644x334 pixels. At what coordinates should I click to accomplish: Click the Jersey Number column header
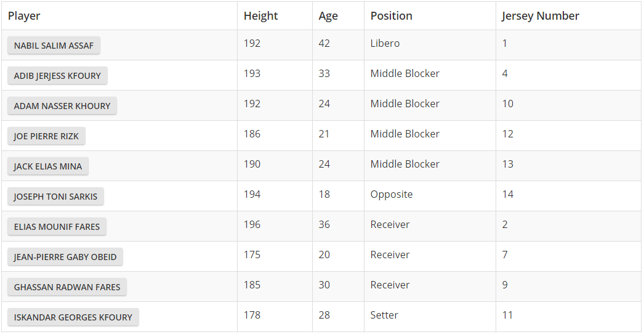[540, 16]
